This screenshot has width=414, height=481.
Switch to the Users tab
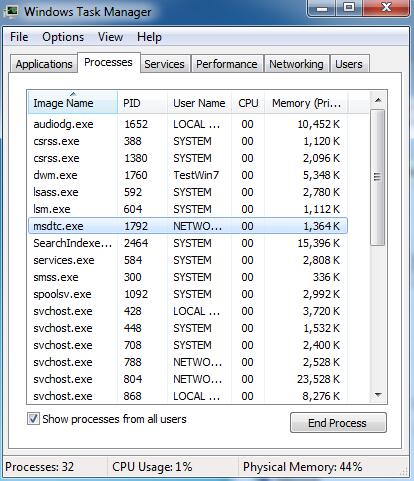pos(349,64)
